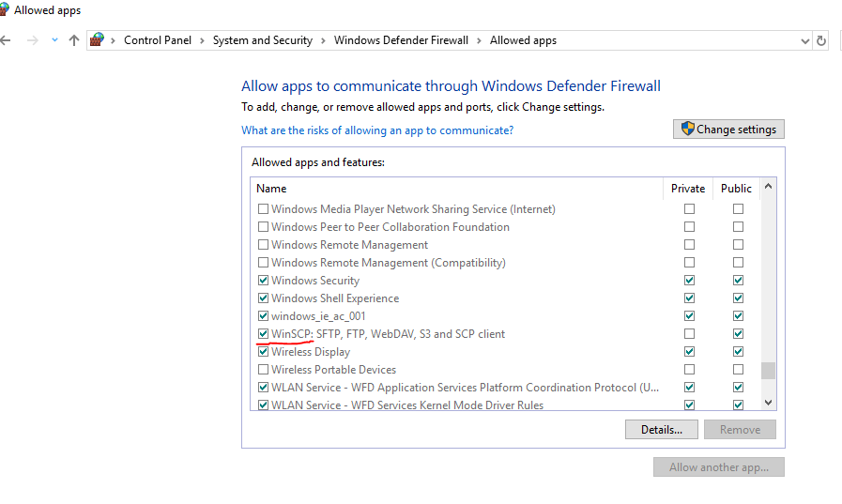Disable Public network for WinSCP
This screenshot has height=504, width=842.
click(739, 334)
